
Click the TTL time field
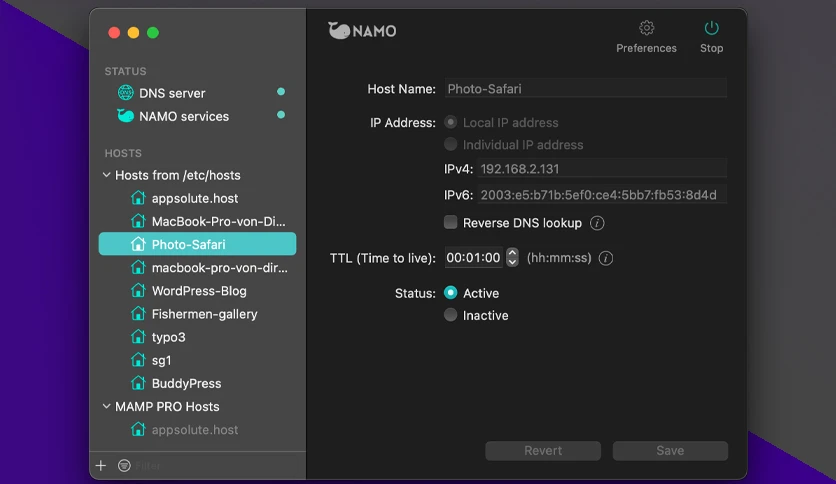pyautogui.click(x=473, y=257)
